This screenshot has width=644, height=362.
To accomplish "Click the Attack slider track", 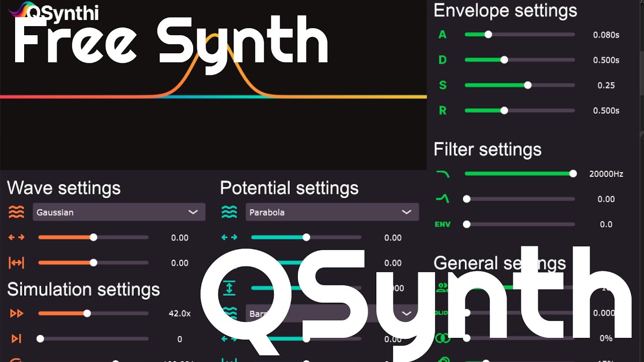I will pyautogui.click(x=520, y=35).
